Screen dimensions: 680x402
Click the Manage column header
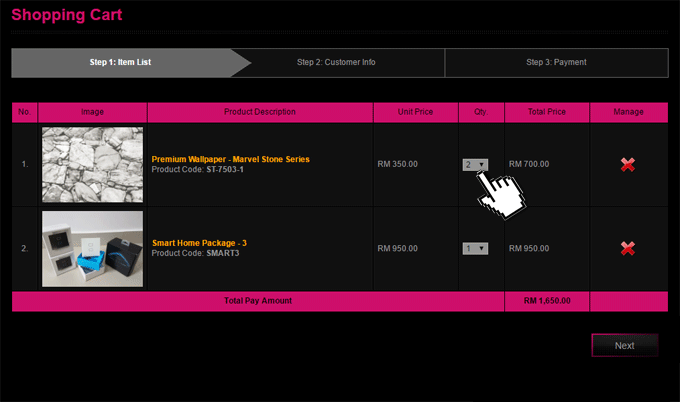629,112
